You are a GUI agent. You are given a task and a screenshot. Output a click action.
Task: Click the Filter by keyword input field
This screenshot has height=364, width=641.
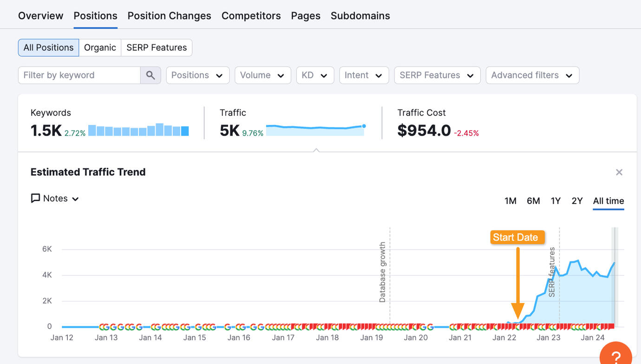79,75
